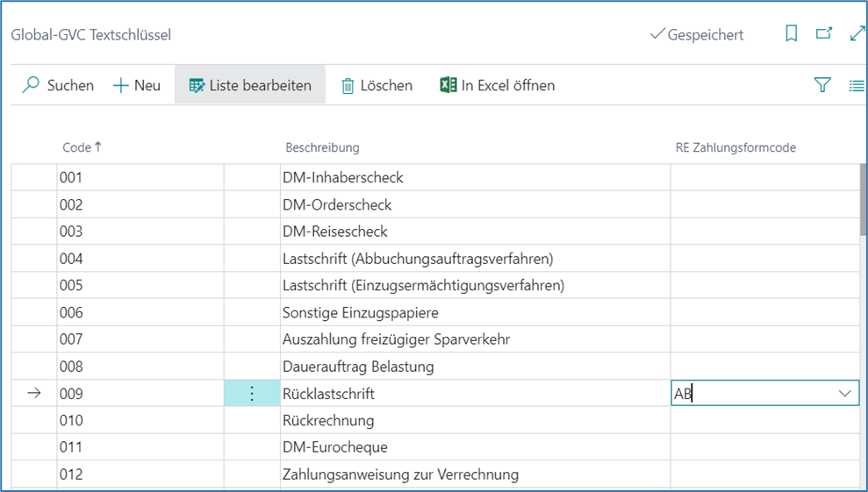
Task: Select code cell 004
Action: [139, 259]
